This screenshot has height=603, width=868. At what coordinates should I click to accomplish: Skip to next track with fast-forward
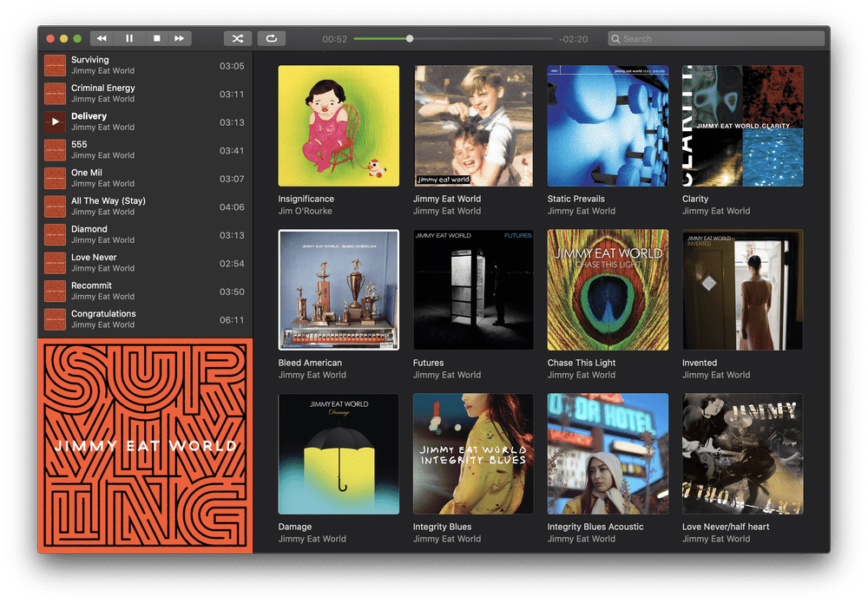[180, 38]
